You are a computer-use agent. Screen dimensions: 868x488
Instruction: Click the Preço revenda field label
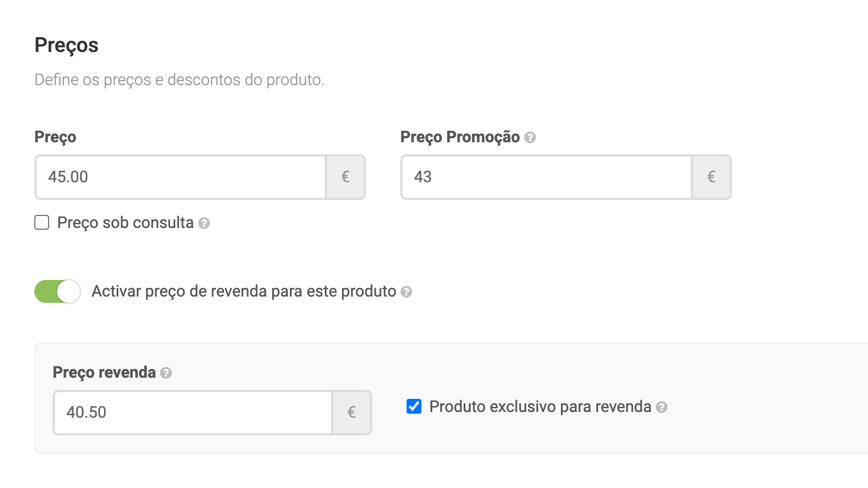point(105,372)
